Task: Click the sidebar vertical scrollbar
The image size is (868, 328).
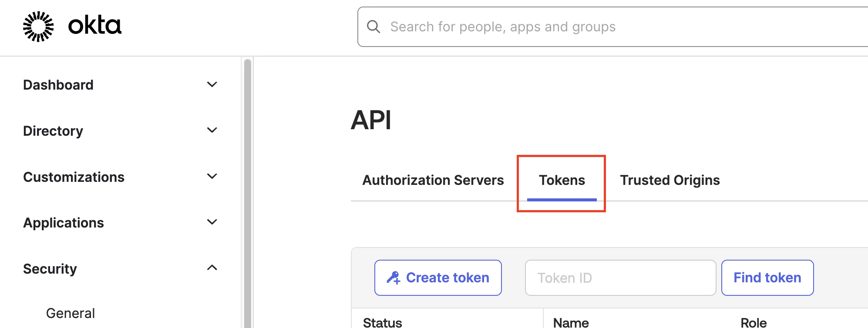Action: (x=248, y=194)
